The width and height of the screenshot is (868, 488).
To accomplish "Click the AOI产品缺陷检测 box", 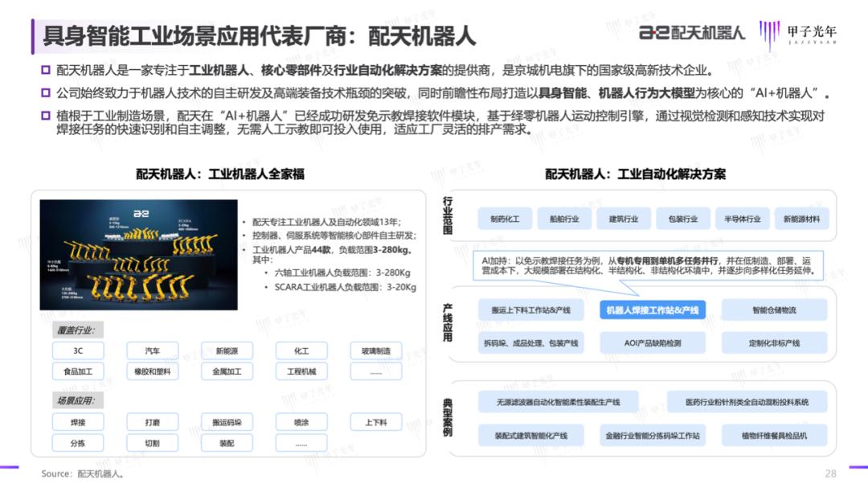I will (652, 343).
